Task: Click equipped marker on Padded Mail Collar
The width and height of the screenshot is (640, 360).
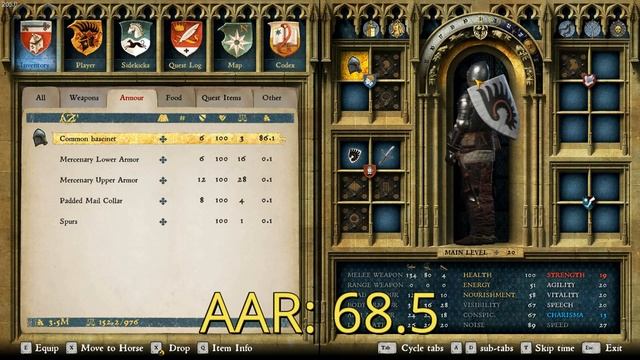Action: pyautogui.click(x=163, y=201)
